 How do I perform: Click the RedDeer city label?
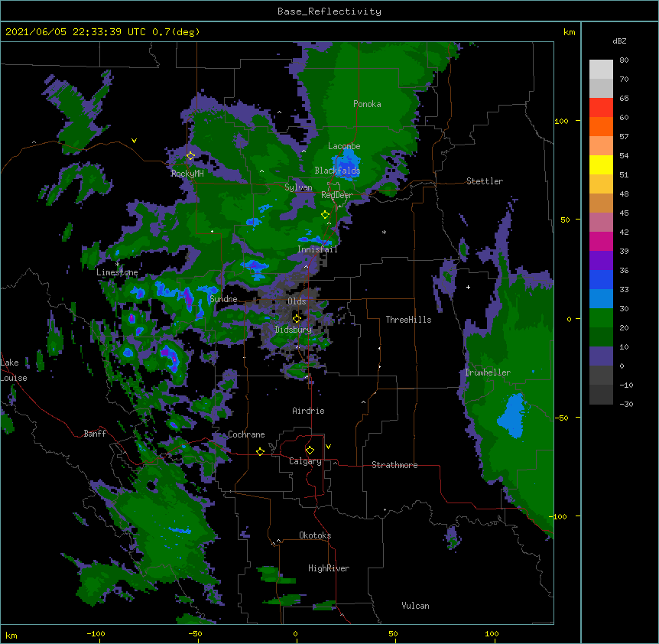[337, 195]
